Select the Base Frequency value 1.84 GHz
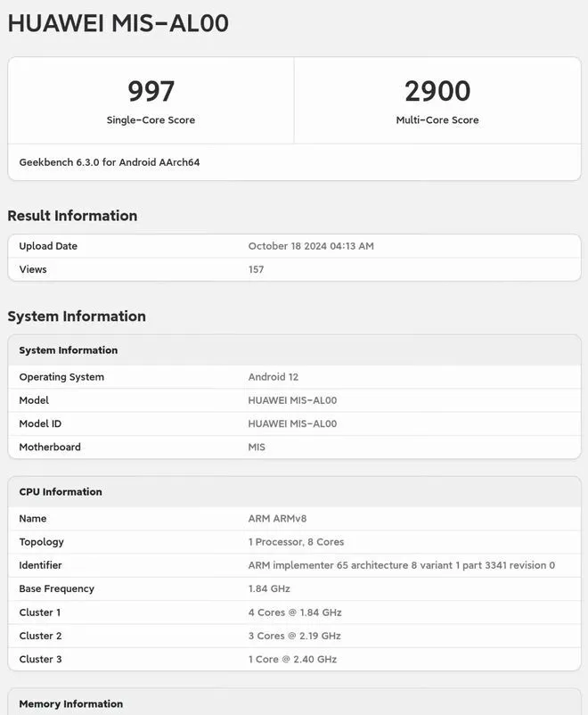This screenshot has width=588, height=715. tap(269, 588)
